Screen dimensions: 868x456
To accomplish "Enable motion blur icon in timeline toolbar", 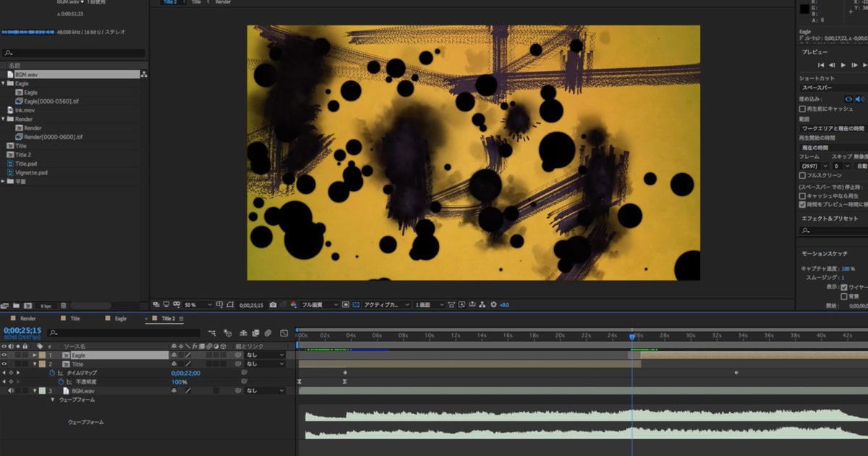I will [x=268, y=333].
